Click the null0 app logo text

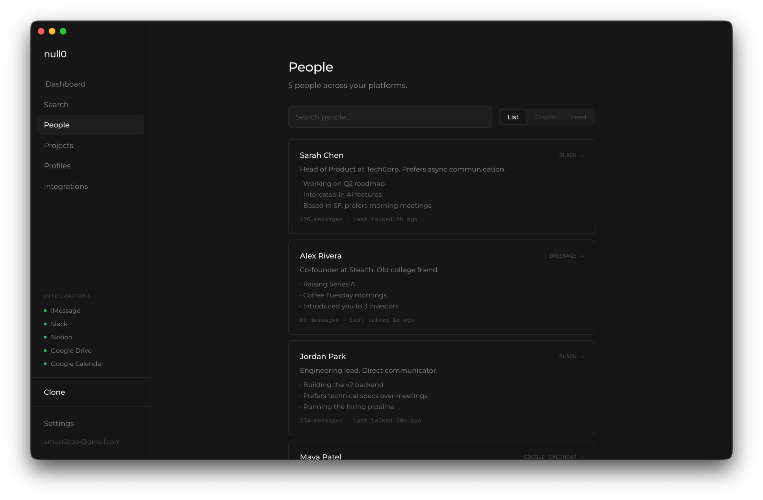point(55,54)
